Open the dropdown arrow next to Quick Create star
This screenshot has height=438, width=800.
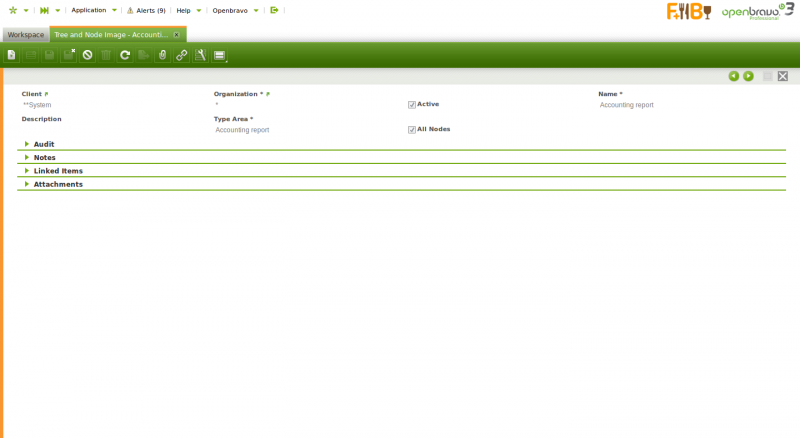pos(26,10)
